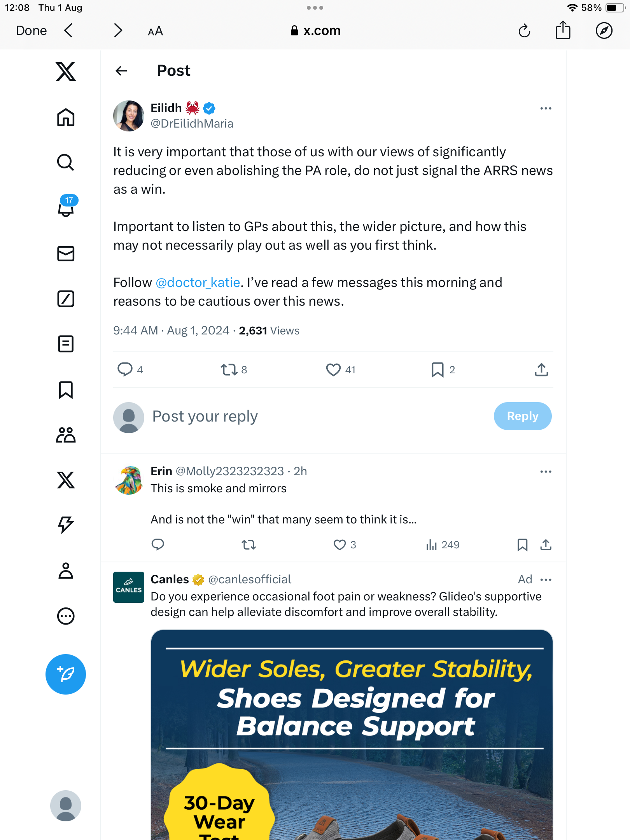Tap Done to close the browser view

pyautogui.click(x=31, y=30)
